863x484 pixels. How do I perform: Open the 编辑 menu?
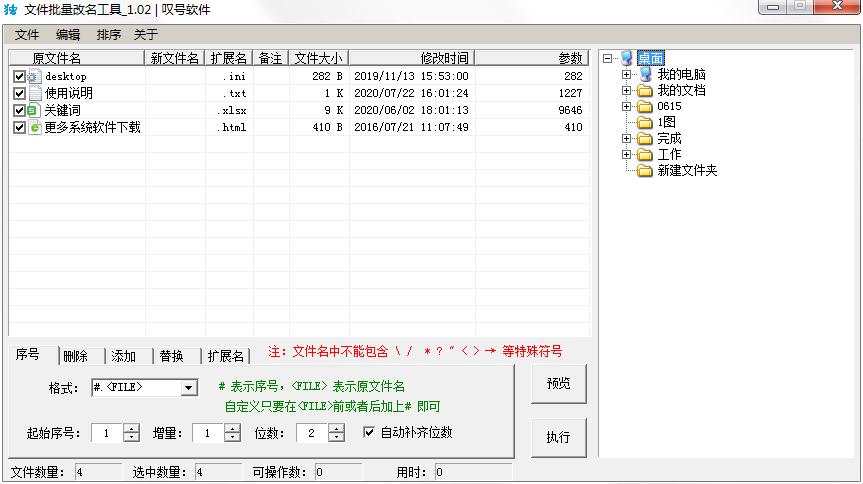pos(68,35)
